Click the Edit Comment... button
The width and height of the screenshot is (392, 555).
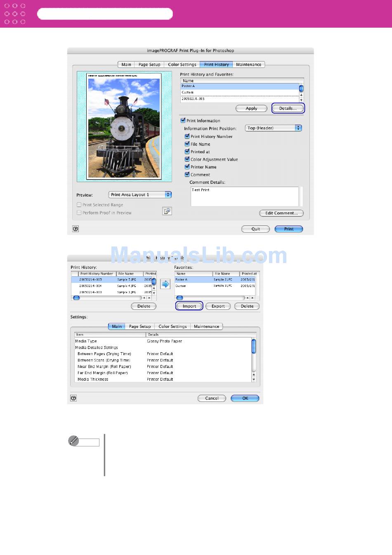[281, 213]
